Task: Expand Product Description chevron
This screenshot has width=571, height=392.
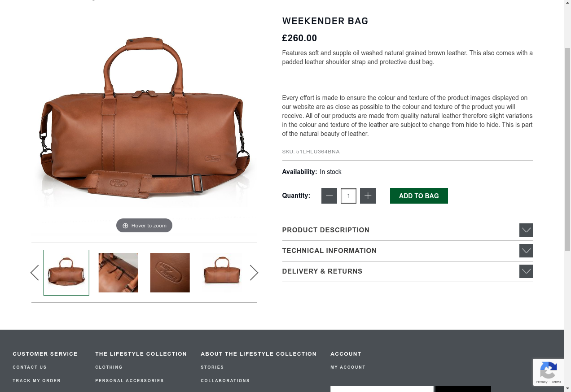Action: click(526, 230)
